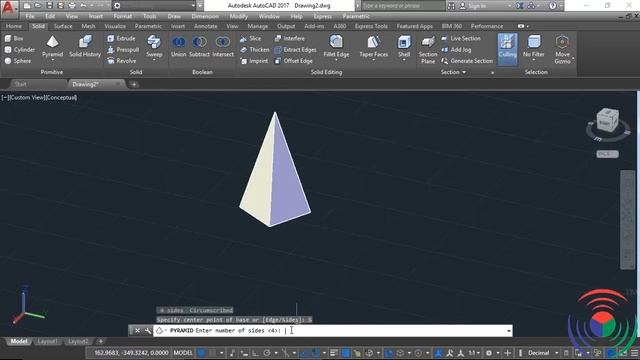Screen dimensions: 640x360
Task: Select the Imprint tool
Action: point(254,61)
